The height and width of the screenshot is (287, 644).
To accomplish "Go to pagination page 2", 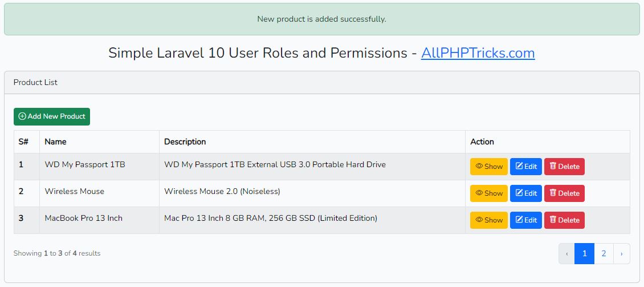I will click(604, 253).
